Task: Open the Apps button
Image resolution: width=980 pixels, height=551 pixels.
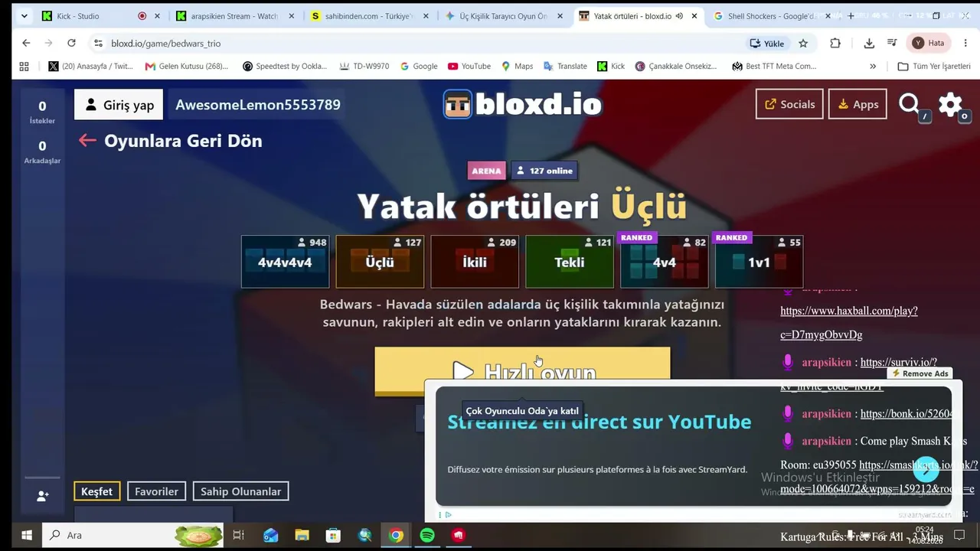Action: click(x=857, y=104)
